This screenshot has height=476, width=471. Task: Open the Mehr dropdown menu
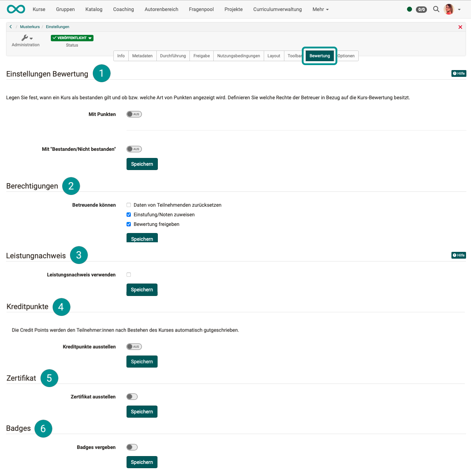[x=320, y=9]
